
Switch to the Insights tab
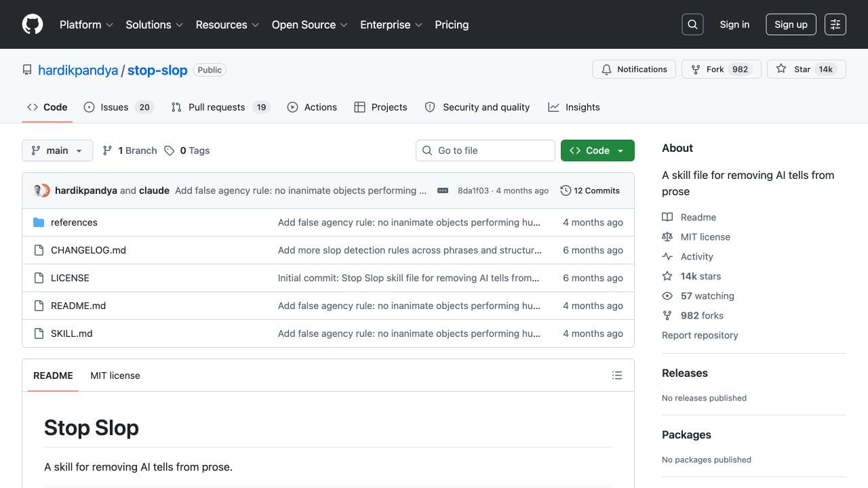click(574, 107)
